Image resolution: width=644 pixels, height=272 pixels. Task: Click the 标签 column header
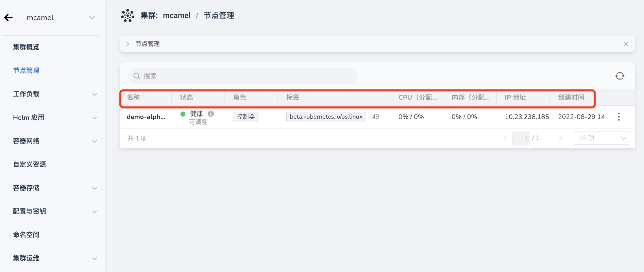click(293, 98)
